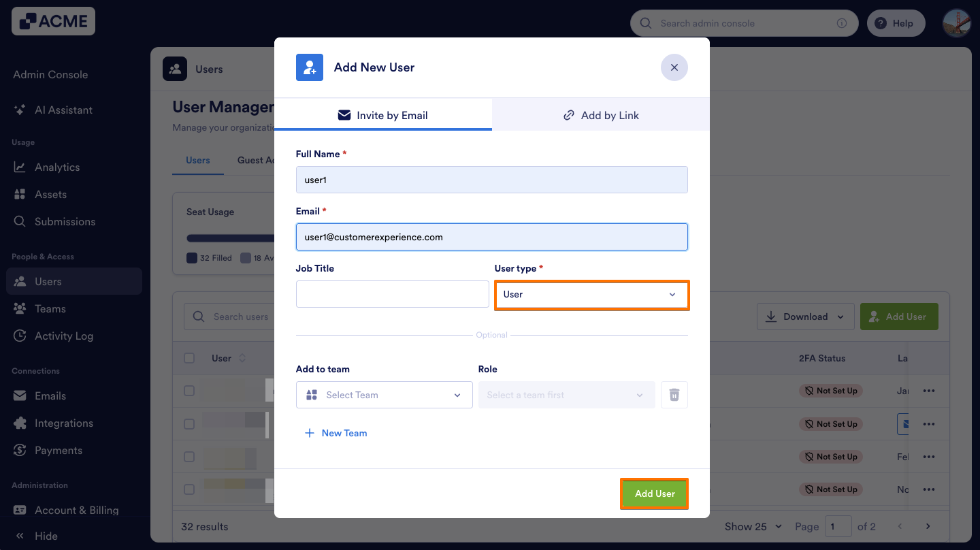The width and height of the screenshot is (980, 550).
Task: Go to the next page of results
Action: point(928,526)
